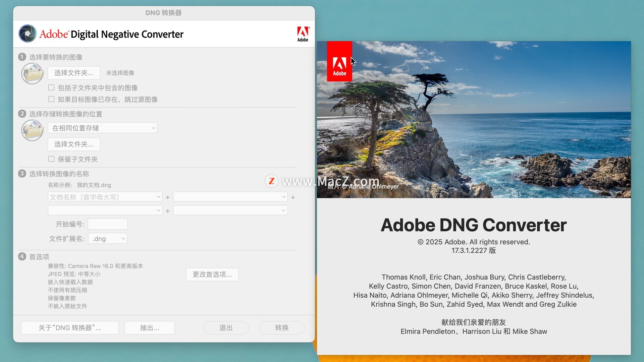This screenshot has height=362, width=644.
Task: Open the fourth name segment dropdown
Action: tap(230, 210)
